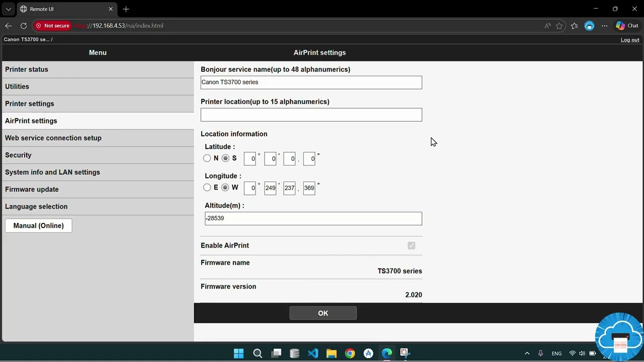Open the Security menu item
644x362 pixels.
pos(98,155)
